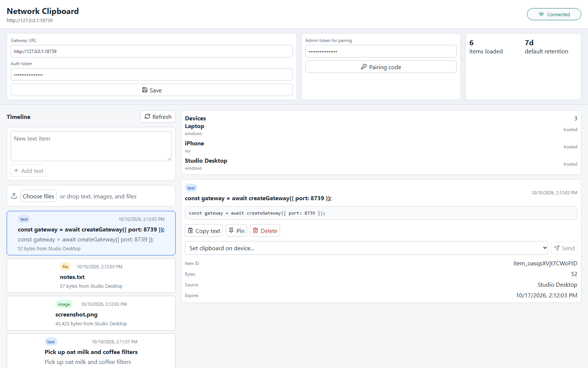Select the screenshot.png timeline item
The height and width of the screenshot is (368, 588).
[x=91, y=313]
